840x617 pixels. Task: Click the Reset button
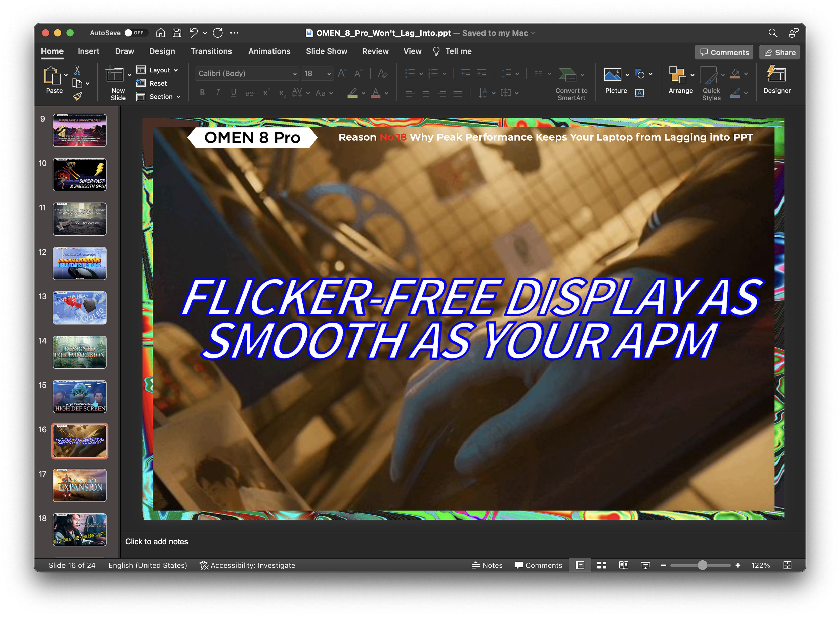(152, 83)
